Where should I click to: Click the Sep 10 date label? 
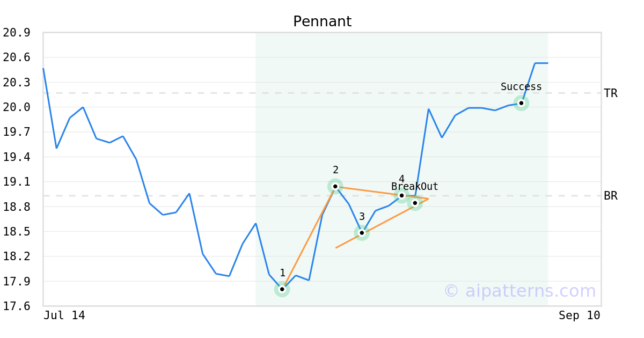(x=580, y=315)
